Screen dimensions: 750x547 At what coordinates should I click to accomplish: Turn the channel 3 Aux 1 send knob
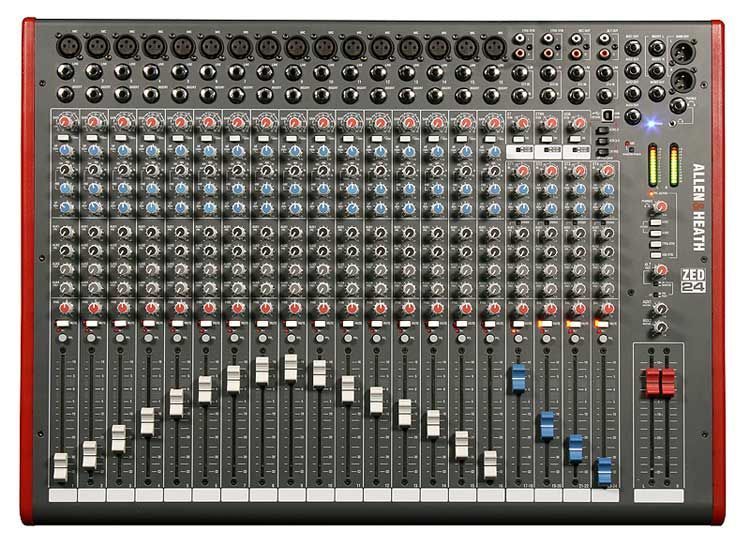pyautogui.click(x=123, y=232)
